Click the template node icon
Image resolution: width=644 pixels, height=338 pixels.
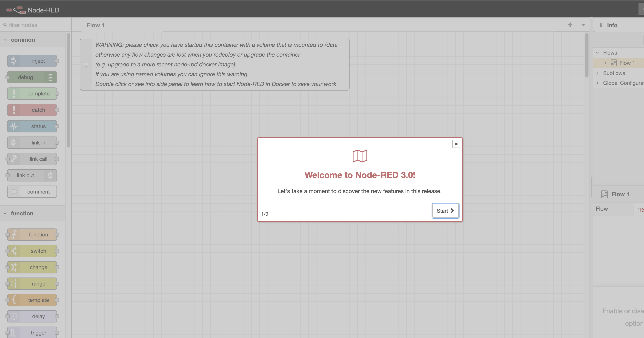pos(13,300)
